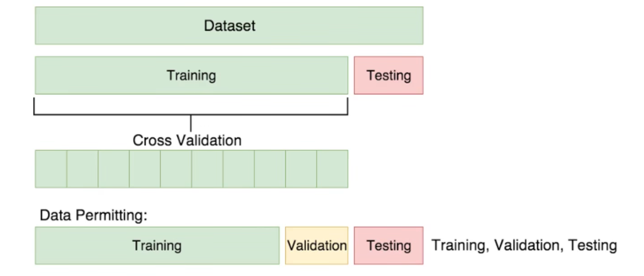This screenshot has height=276, width=644.
Task: Select the last cross-validation fold cell
Action: coord(332,169)
